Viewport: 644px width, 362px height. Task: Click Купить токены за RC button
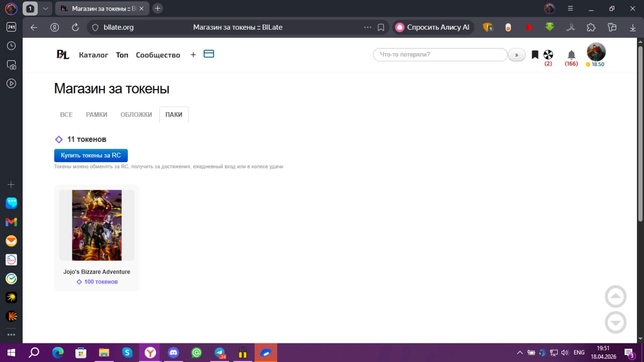pos(91,155)
